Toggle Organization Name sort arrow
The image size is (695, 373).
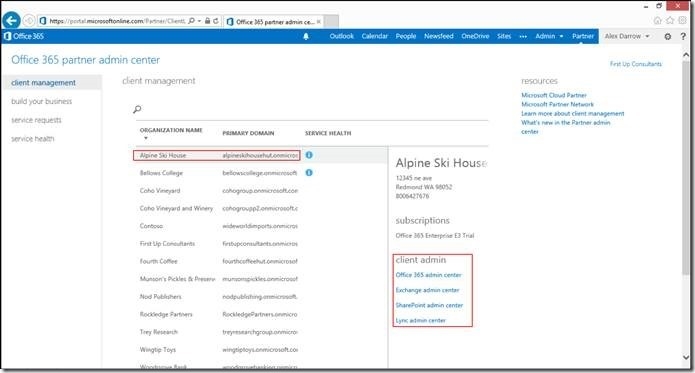146,138
